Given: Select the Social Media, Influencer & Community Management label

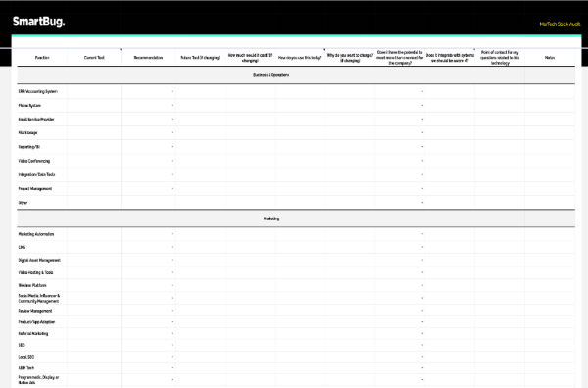Looking at the screenshot, I should tap(39, 299).
